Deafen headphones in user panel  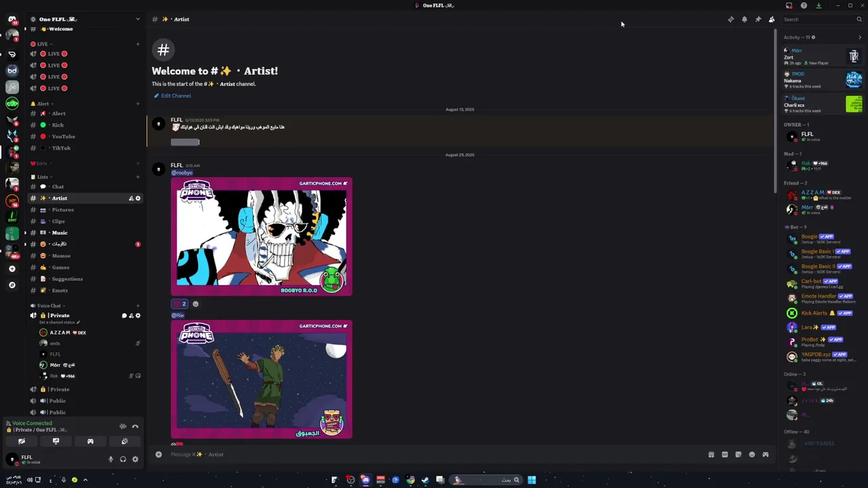tap(123, 460)
